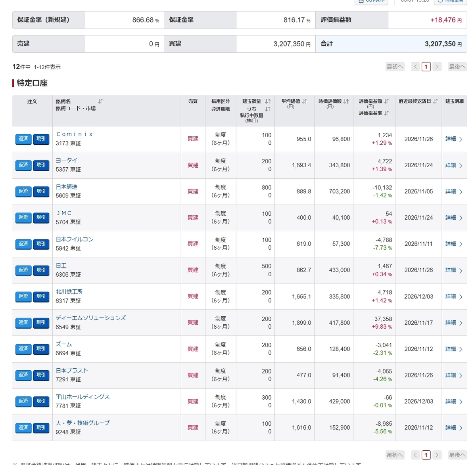The width and height of the screenshot is (476, 465).
Task: Open 日本プラスト stock link
Action: pos(72,370)
